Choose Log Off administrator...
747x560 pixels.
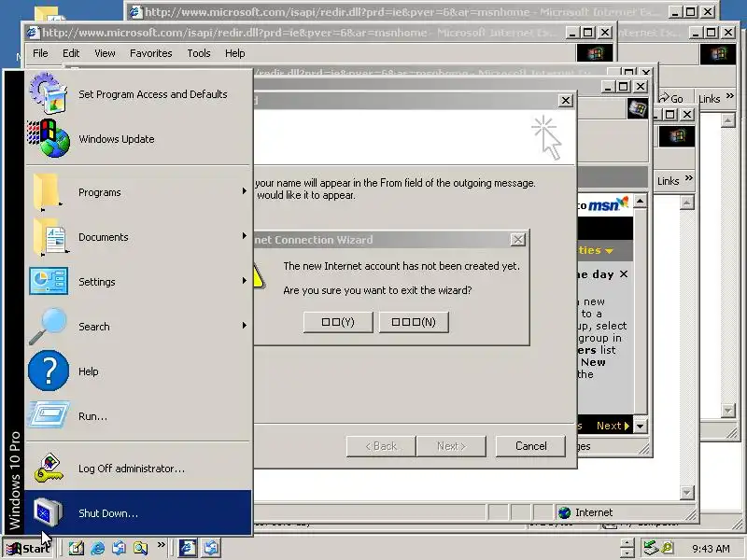(x=138, y=469)
